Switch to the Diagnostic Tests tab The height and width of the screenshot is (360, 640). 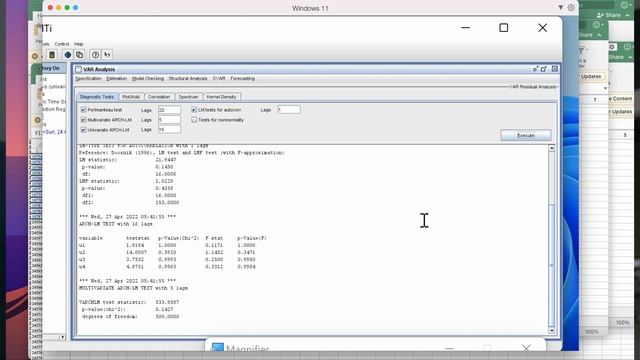point(97,97)
